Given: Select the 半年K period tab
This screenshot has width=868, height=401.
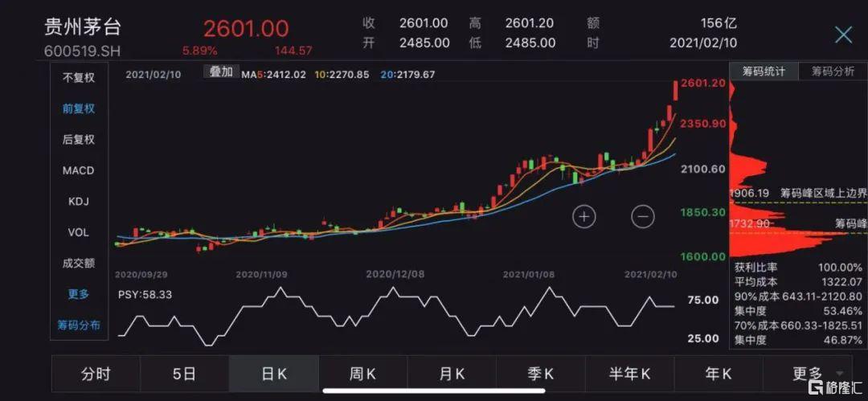Looking at the screenshot, I should pyautogui.click(x=629, y=374).
